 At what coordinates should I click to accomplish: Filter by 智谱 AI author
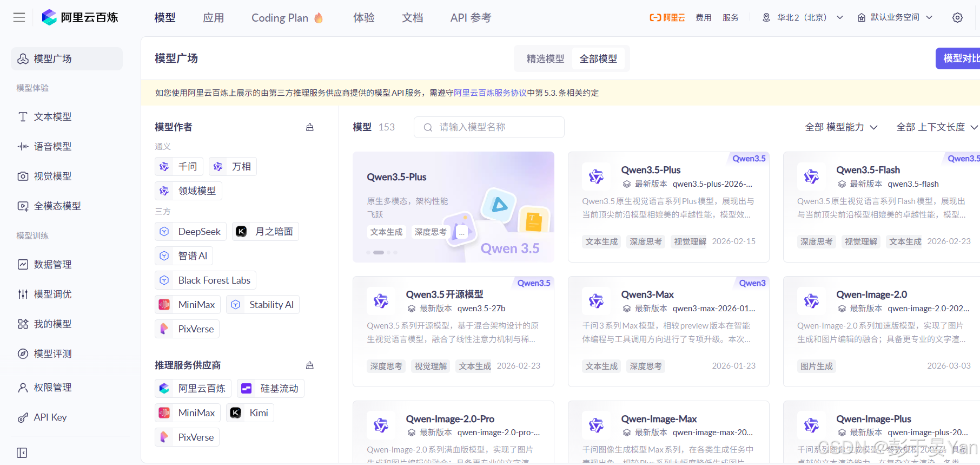pos(184,256)
